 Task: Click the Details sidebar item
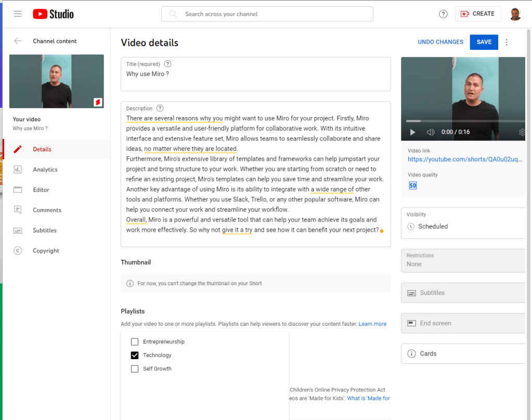pos(56,149)
